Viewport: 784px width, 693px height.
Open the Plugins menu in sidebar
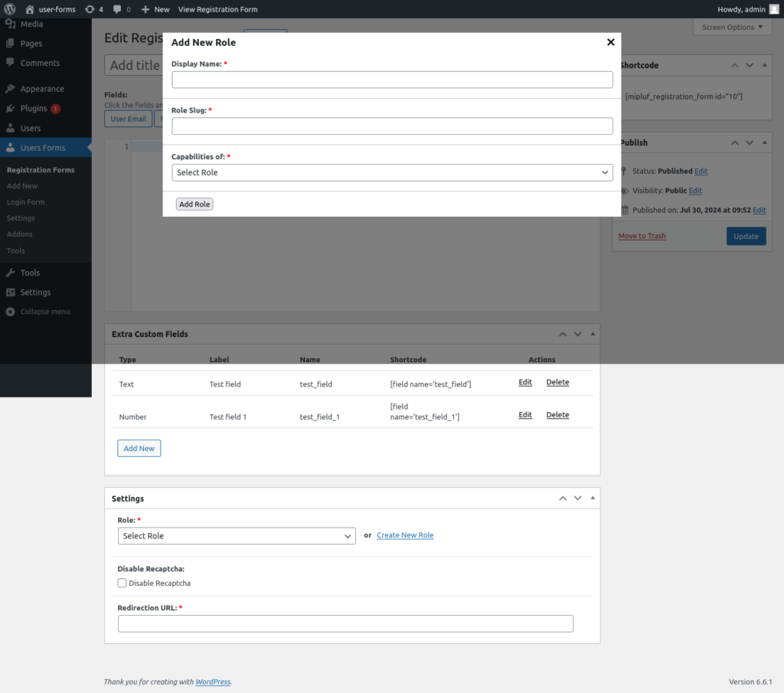tap(34, 109)
